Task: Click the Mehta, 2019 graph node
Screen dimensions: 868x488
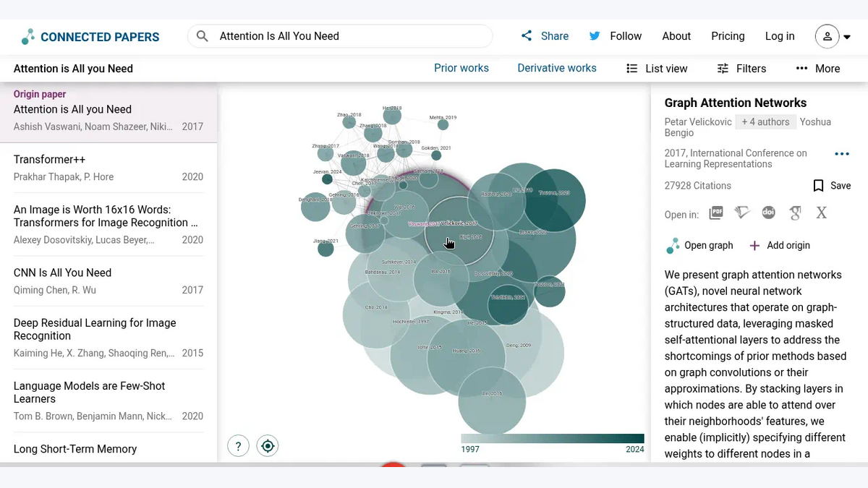Action: [443, 124]
